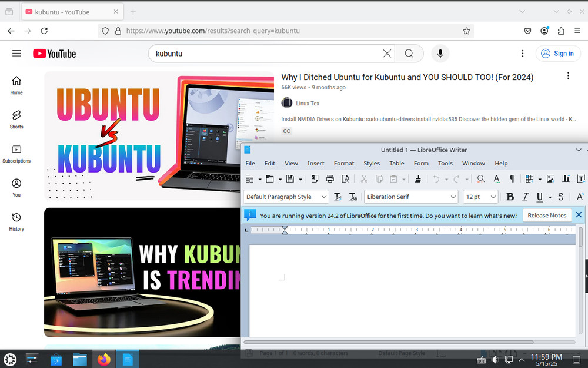
Task: Toggle Print Preview in Writer toolbar
Action: pyautogui.click(x=345, y=179)
